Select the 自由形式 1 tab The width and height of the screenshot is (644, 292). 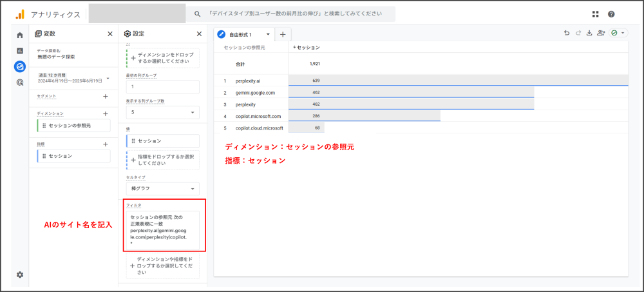(x=240, y=35)
